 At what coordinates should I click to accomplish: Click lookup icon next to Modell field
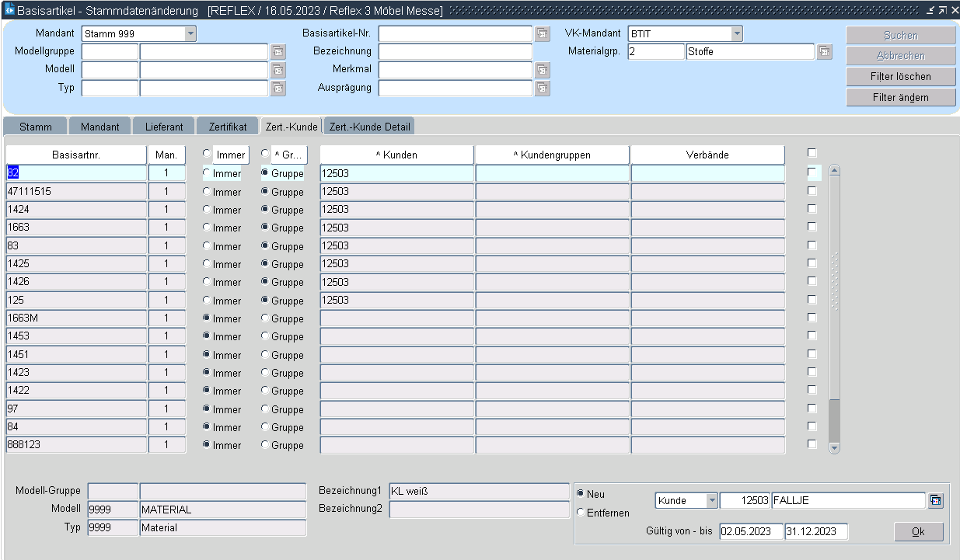click(x=278, y=70)
